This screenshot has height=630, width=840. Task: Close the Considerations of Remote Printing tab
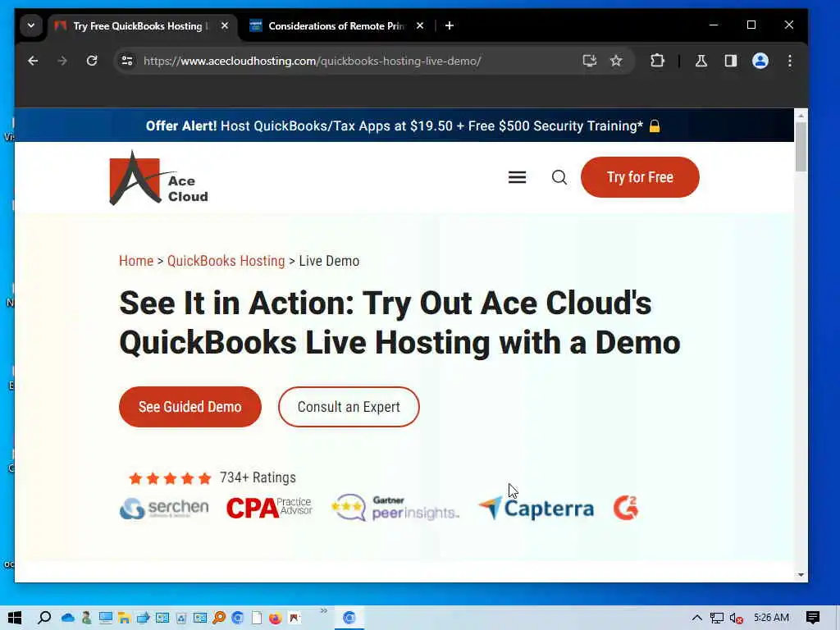tap(420, 25)
